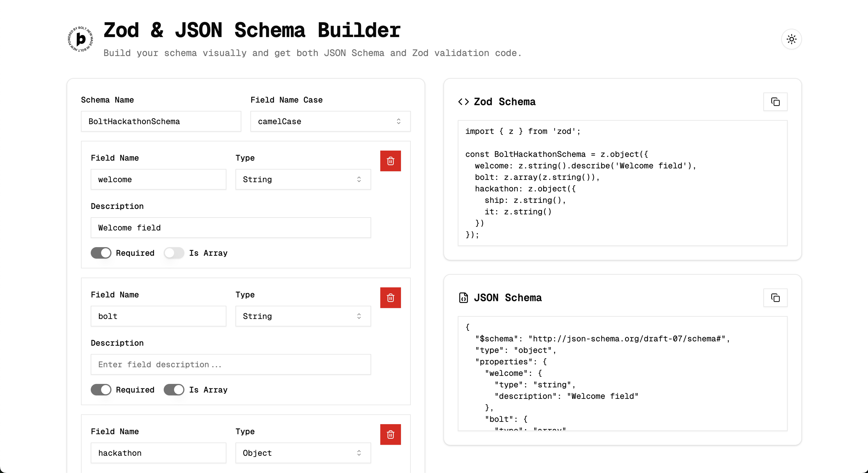Screen dimensions: 868x473
Task: Open the Type dropdown for the welcome field
Action: point(302,179)
